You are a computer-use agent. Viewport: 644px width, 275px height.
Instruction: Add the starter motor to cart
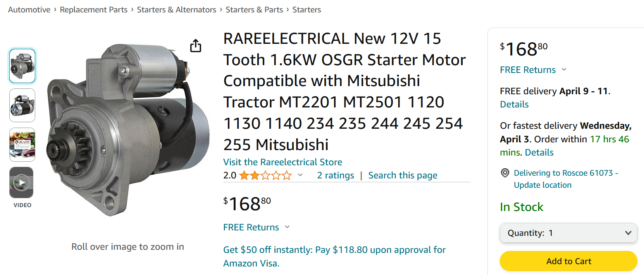(x=568, y=261)
